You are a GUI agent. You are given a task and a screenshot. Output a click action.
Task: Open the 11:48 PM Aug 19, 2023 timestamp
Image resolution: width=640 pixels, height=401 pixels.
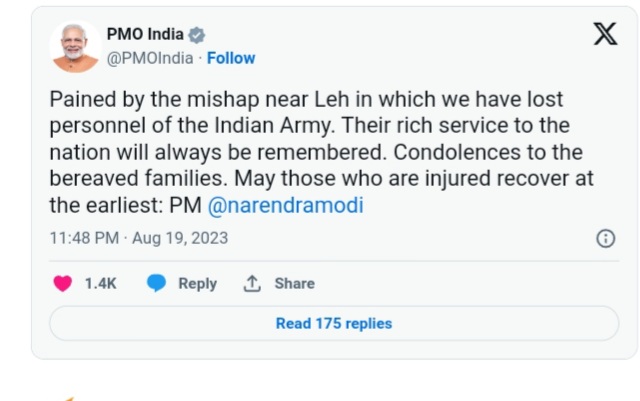[139, 238]
